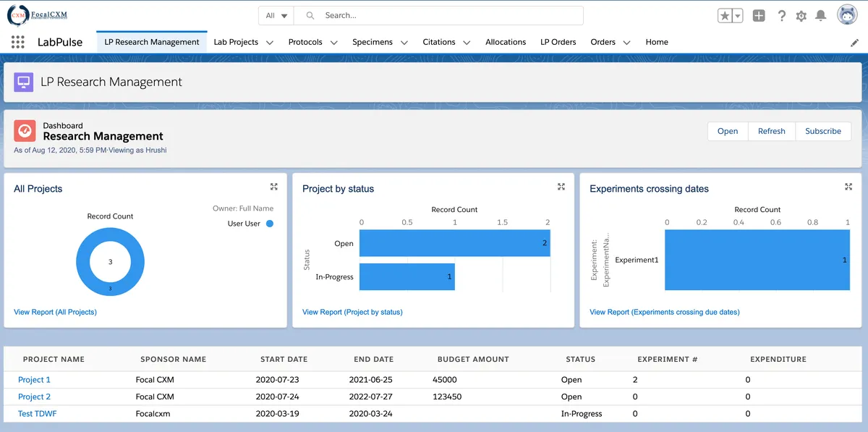Open the Orders tab
868x432 pixels.
pos(603,42)
